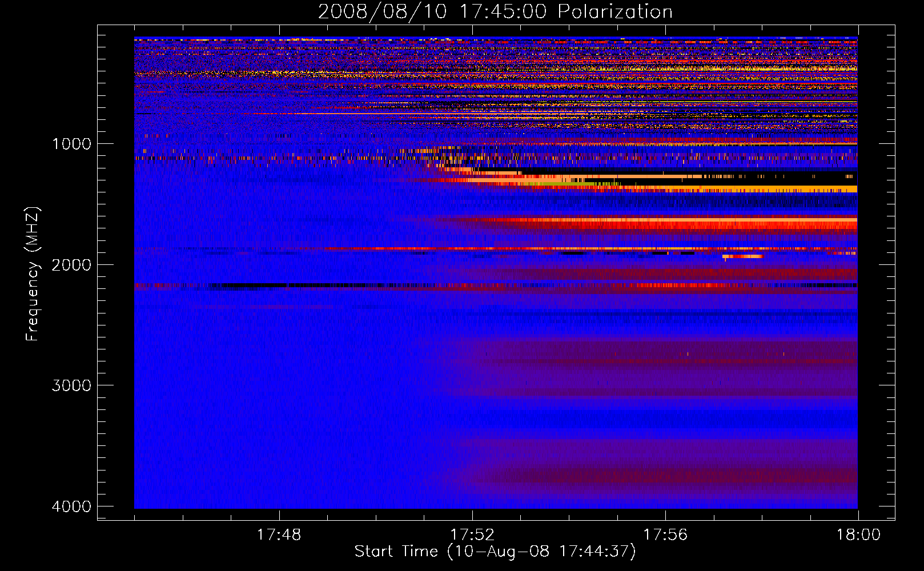Click the 17:56 time tick label

coord(665,535)
